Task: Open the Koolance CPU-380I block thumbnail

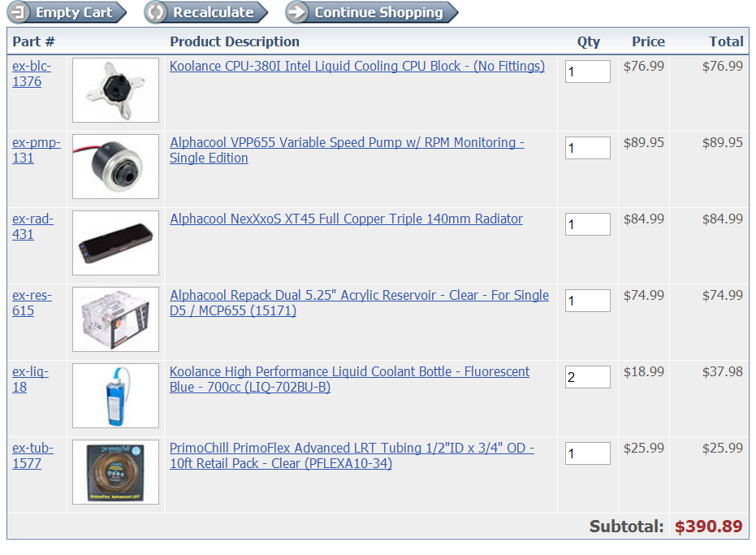Action: [x=115, y=90]
